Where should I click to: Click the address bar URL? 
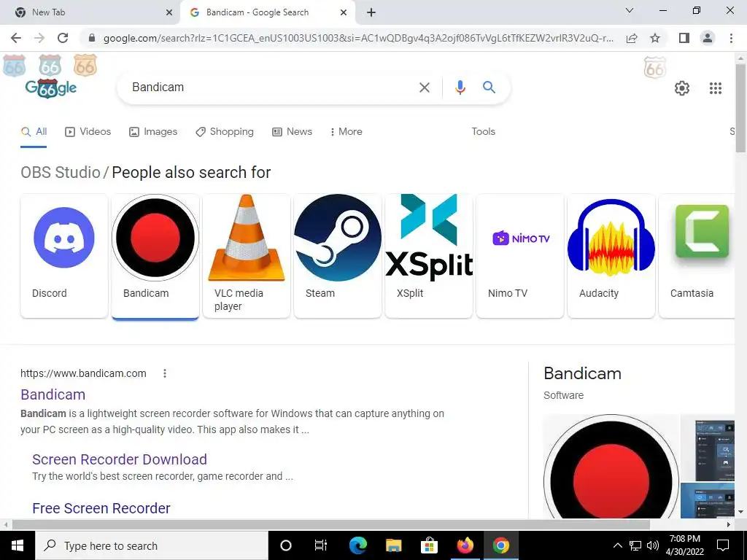(x=358, y=38)
